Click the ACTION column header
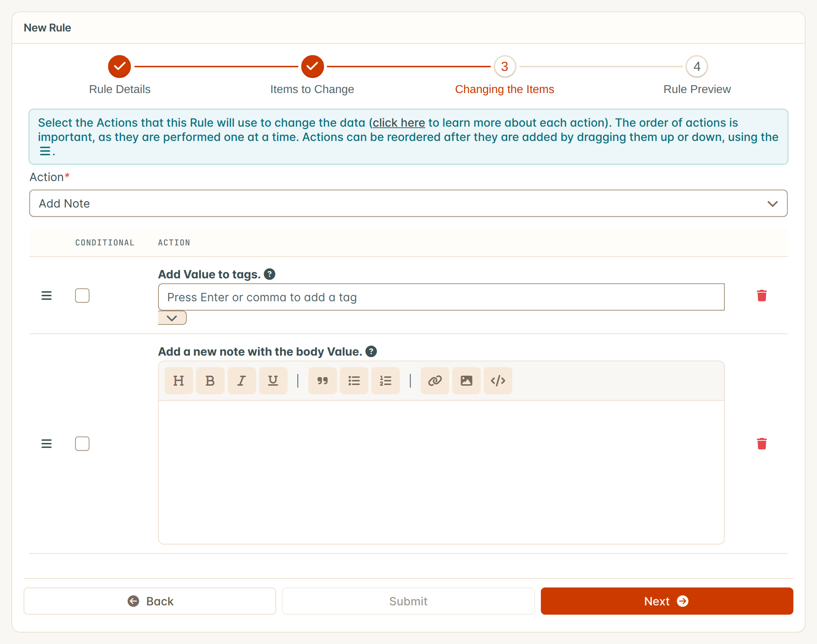 click(174, 243)
